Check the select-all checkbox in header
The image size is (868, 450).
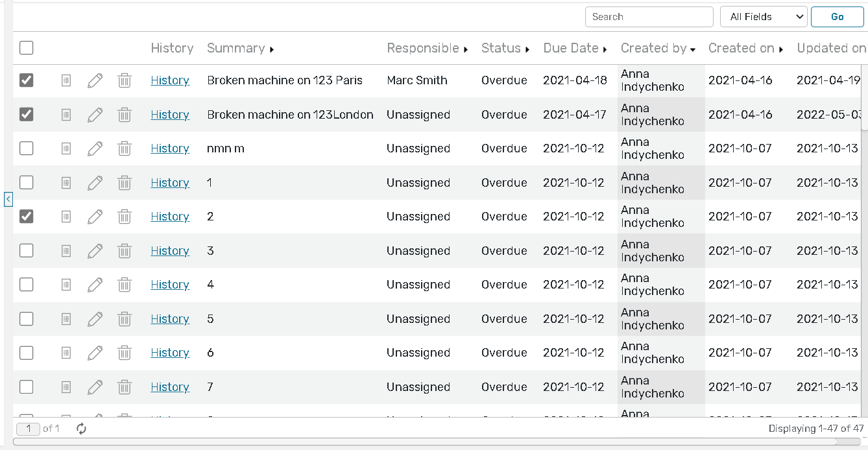coord(27,48)
